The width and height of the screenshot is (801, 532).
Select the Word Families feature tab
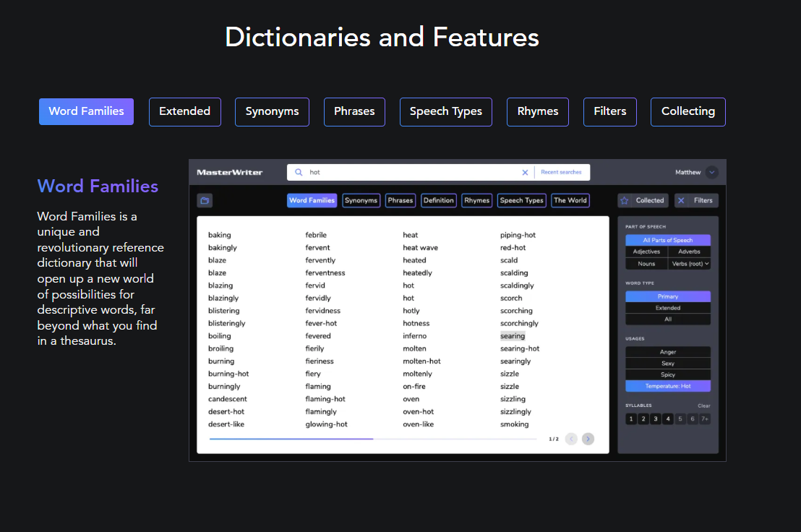point(86,111)
